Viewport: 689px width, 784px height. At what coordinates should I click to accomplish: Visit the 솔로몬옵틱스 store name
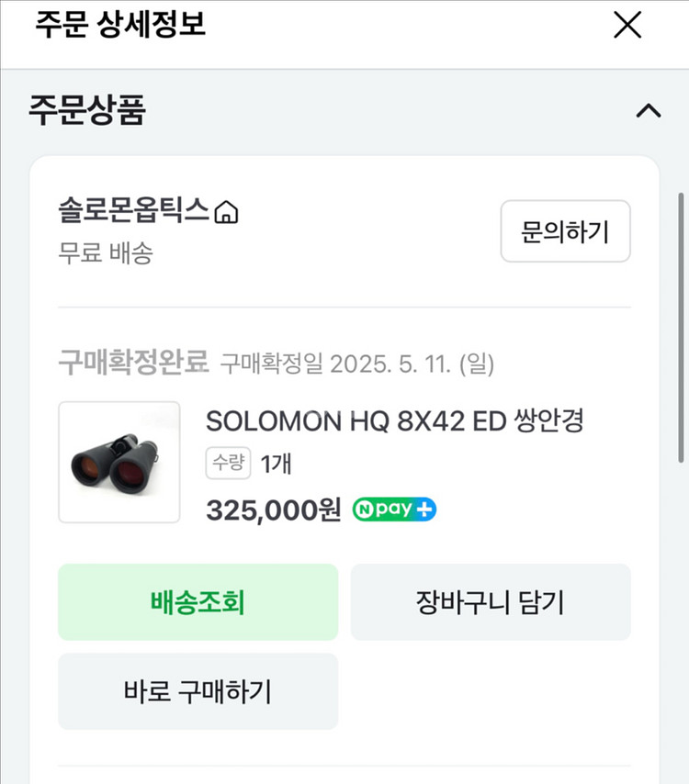point(134,212)
